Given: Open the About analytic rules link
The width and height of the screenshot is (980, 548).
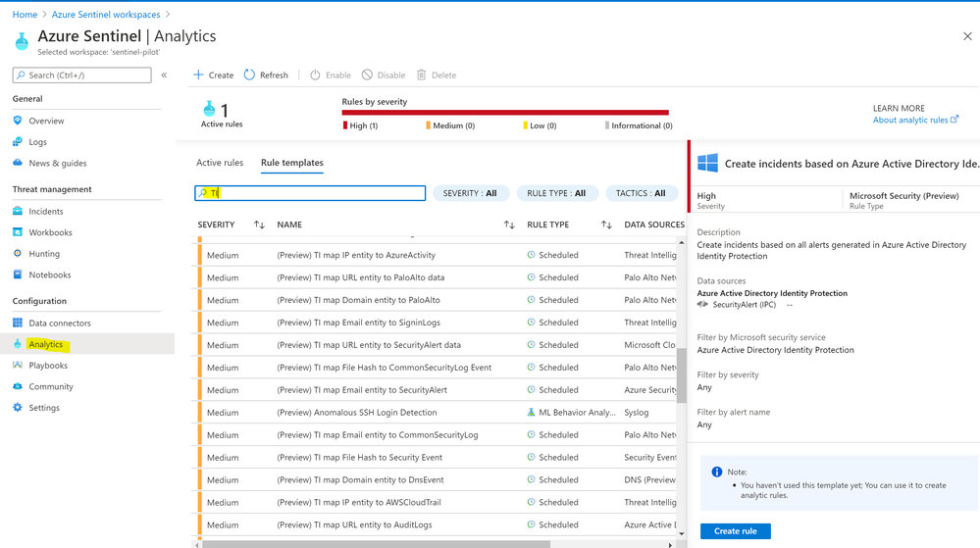Looking at the screenshot, I should click(915, 120).
